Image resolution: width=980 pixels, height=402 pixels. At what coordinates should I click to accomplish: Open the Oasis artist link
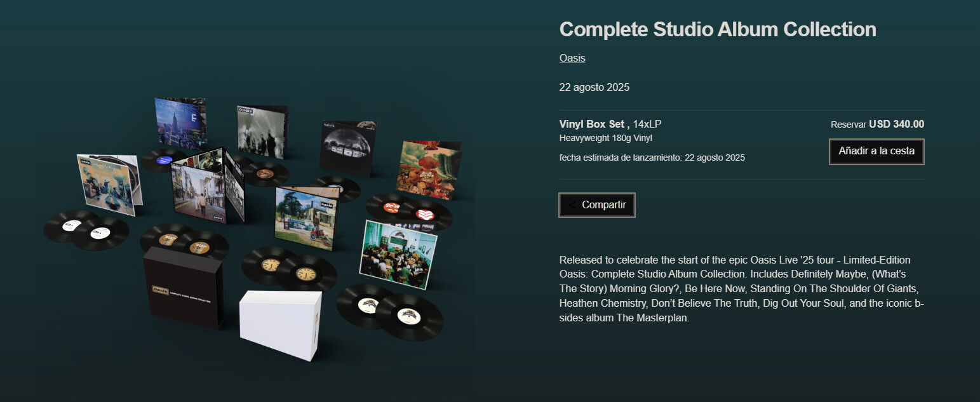(572, 58)
